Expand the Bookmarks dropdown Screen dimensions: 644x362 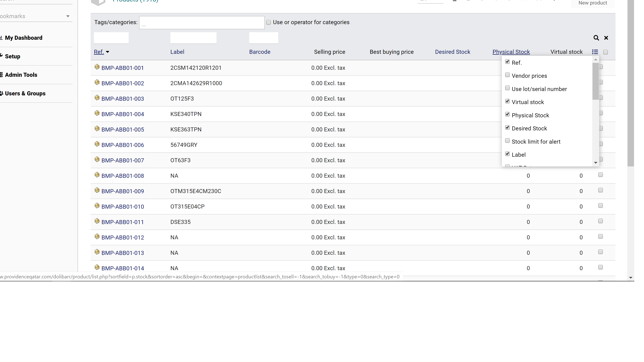click(68, 16)
